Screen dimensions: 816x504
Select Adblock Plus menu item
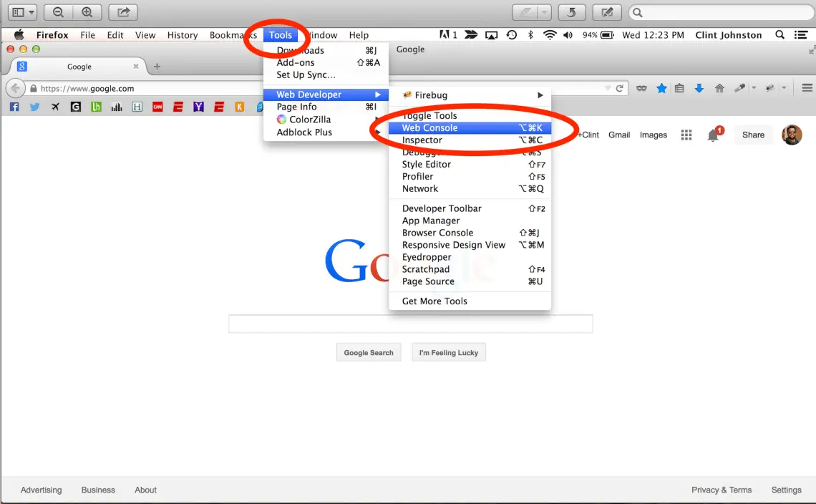[x=326, y=132]
